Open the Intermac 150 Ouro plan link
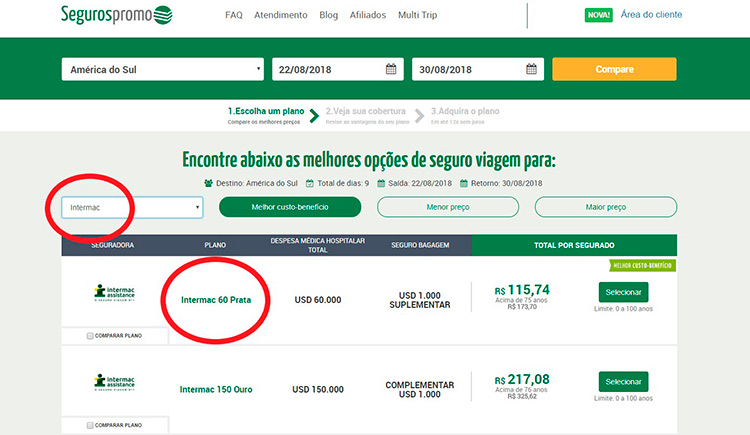The width and height of the screenshot is (750, 435). (215, 389)
